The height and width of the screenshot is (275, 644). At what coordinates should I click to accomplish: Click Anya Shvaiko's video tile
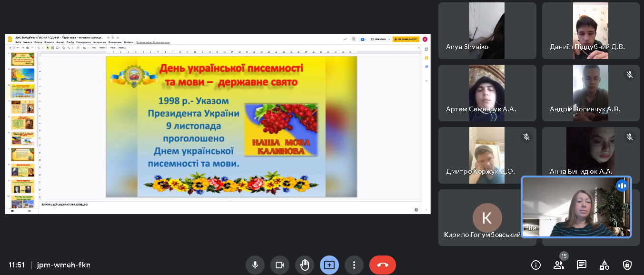point(487,30)
